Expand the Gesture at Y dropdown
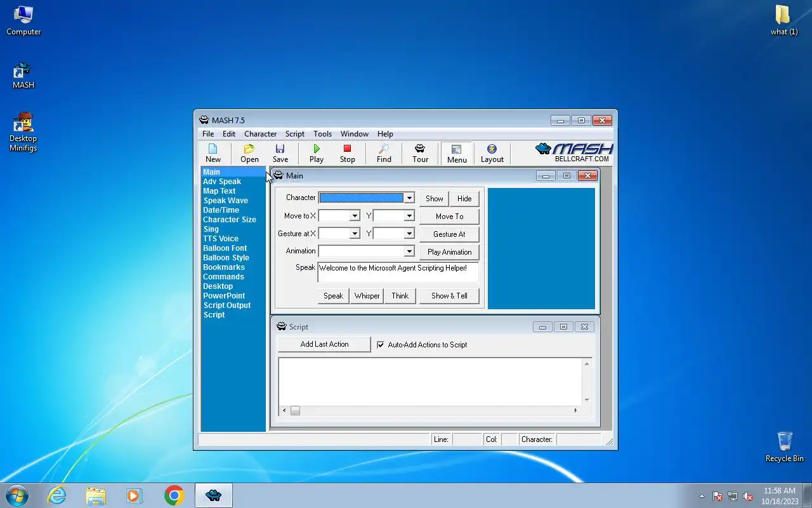The width and height of the screenshot is (812, 508). click(409, 234)
